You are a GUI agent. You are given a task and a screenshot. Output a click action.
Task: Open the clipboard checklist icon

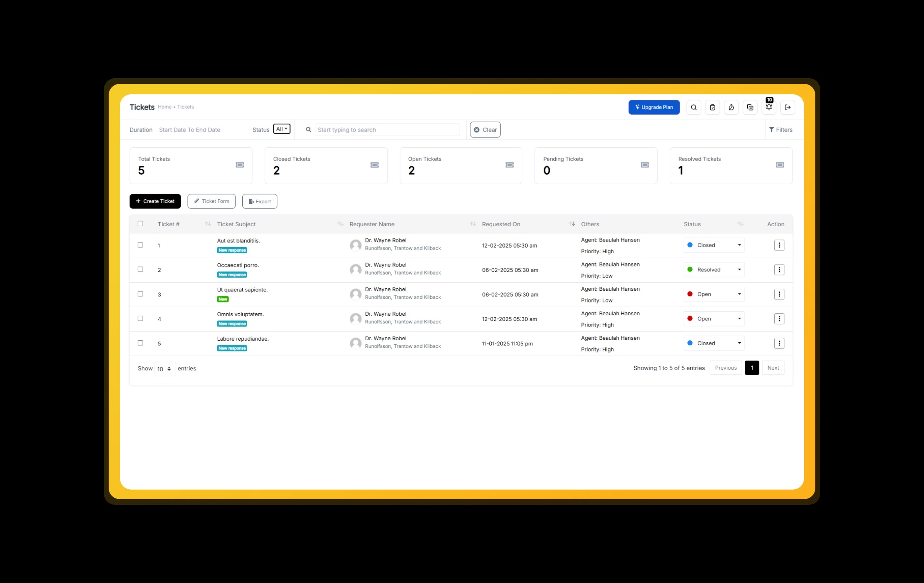(x=712, y=108)
